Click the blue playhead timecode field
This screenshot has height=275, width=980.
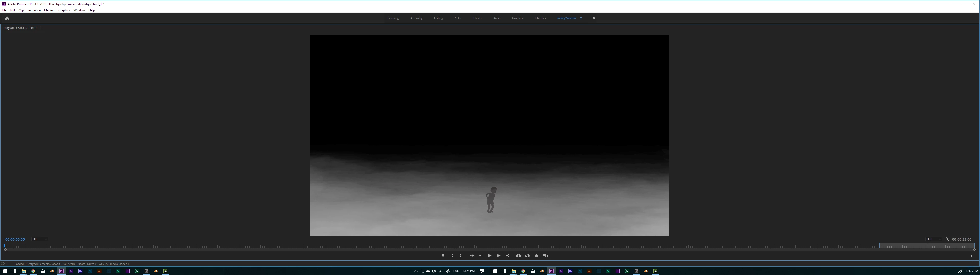tap(15, 239)
